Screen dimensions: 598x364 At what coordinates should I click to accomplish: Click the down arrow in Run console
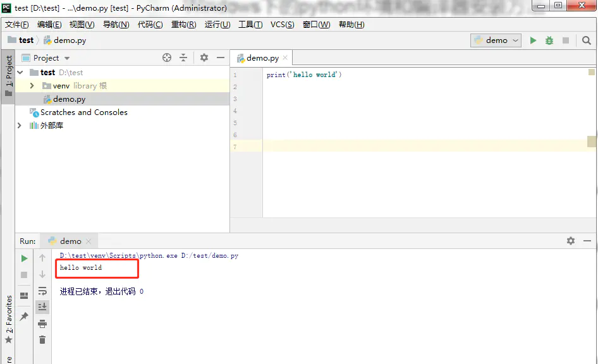point(42,274)
